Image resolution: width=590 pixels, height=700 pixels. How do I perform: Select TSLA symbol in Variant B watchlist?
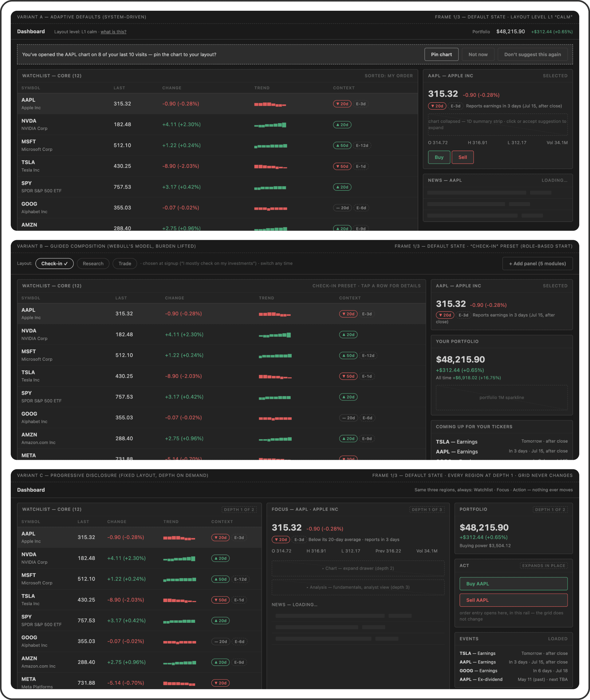pyautogui.click(x=28, y=372)
